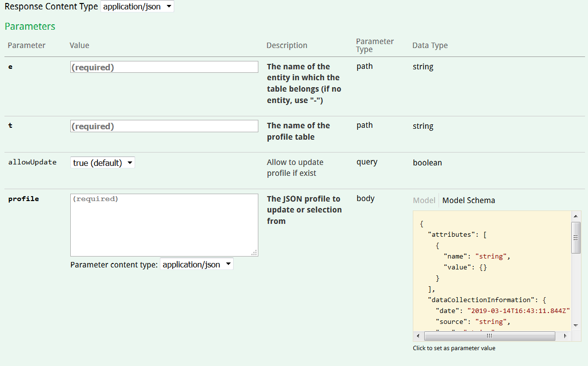Expand the allowUpdate true (default) dropdown
Screen dimensions: 588x366
point(102,163)
